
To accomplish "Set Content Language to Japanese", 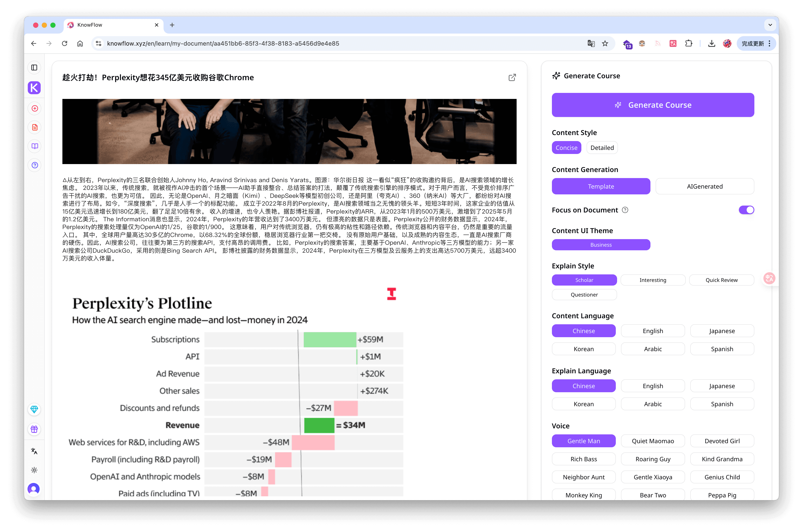I will tap(722, 331).
